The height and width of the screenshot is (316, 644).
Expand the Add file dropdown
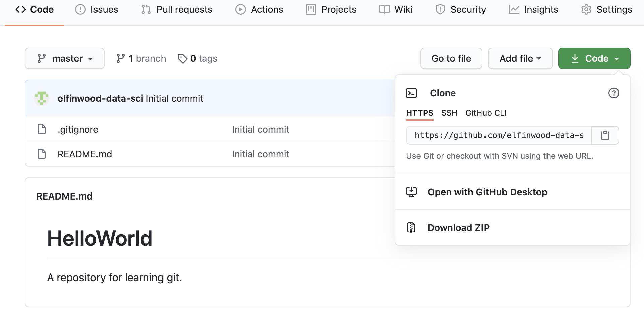(x=520, y=58)
